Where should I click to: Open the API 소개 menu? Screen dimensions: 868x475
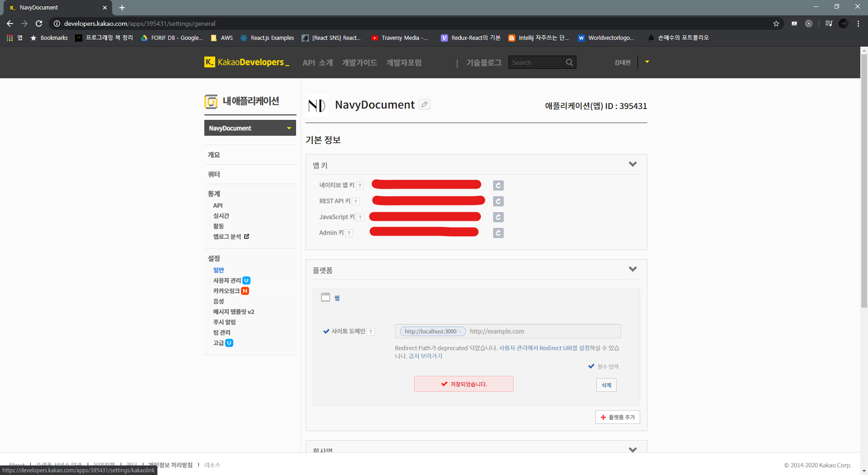pos(317,62)
